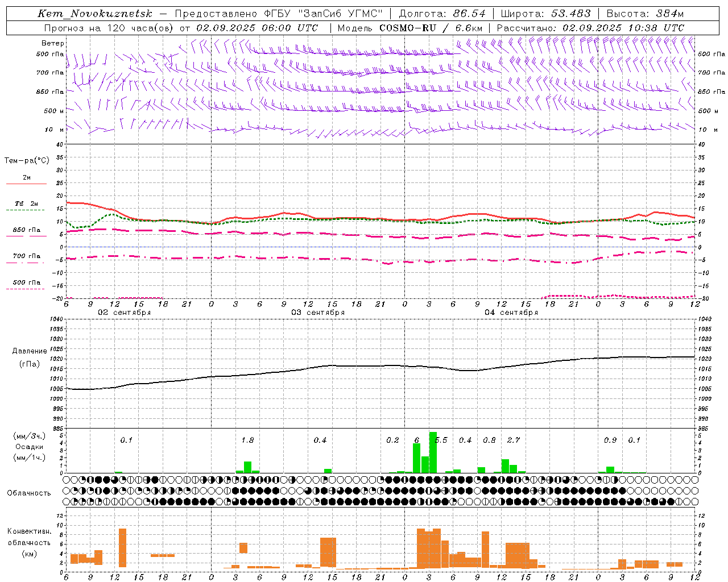Viewport: 728px width, 582px height.
Task: Click the '0.8' precipitation total
Action: point(489,440)
